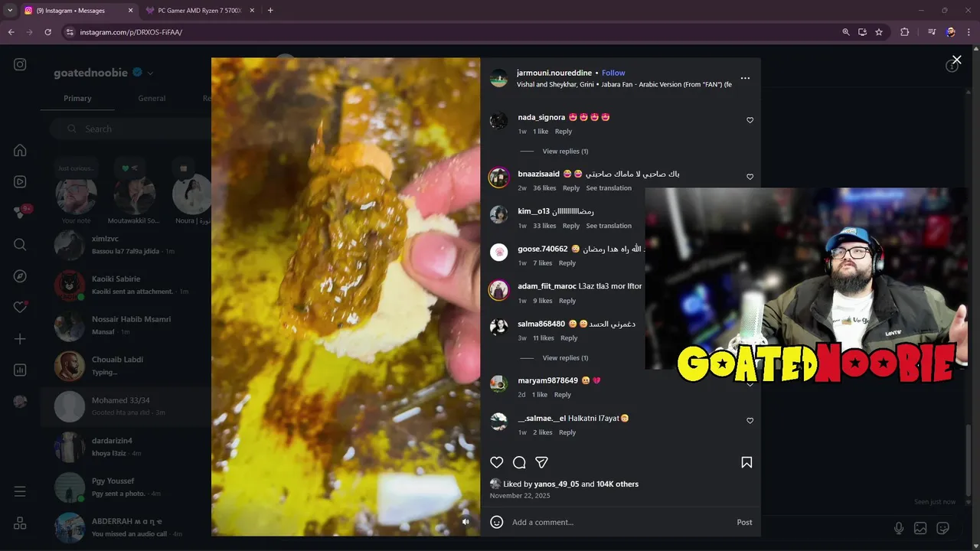Viewport: 980px width, 551px height.
Task: Like __.salmae.__el's comment with heart icon
Action: coord(750,421)
